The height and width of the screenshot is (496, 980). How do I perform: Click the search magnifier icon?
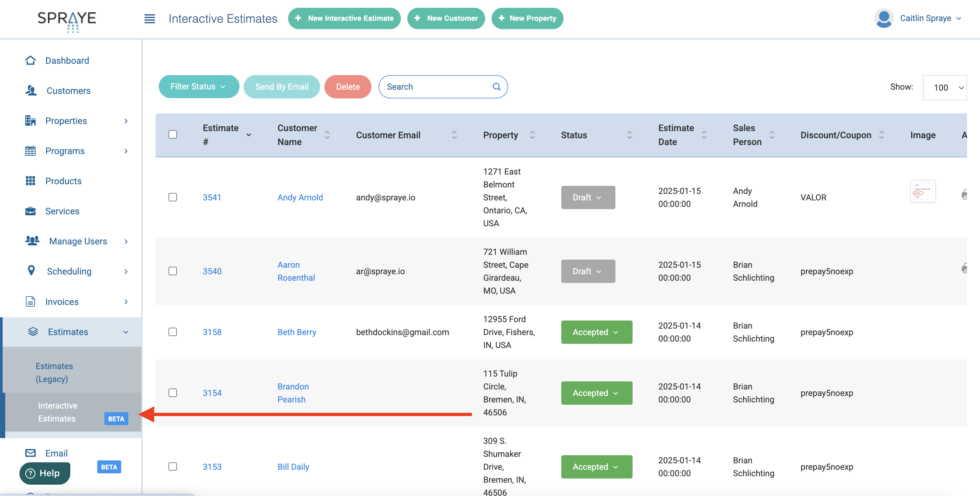click(x=496, y=87)
